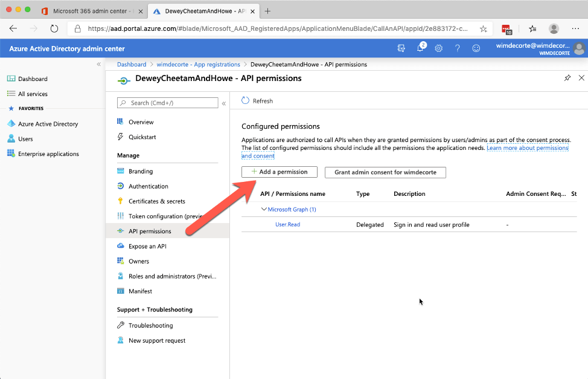Click the Authentication loop icon
The width and height of the screenshot is (588, 379).
[120, 186]
